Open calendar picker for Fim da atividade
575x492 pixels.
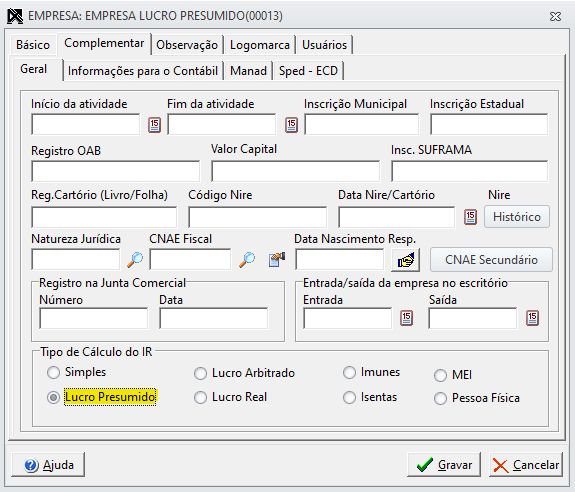292,125
